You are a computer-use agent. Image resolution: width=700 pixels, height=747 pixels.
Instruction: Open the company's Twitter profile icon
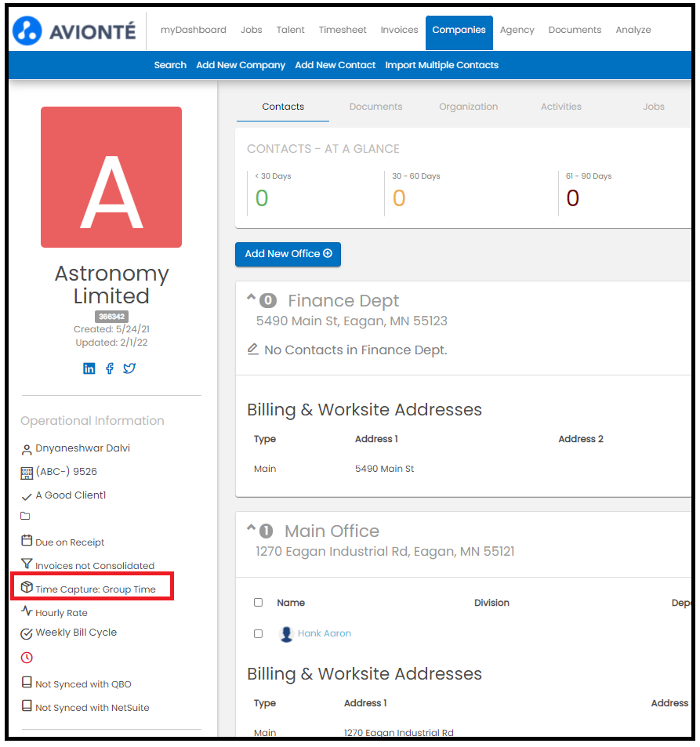tap(129, 368)
